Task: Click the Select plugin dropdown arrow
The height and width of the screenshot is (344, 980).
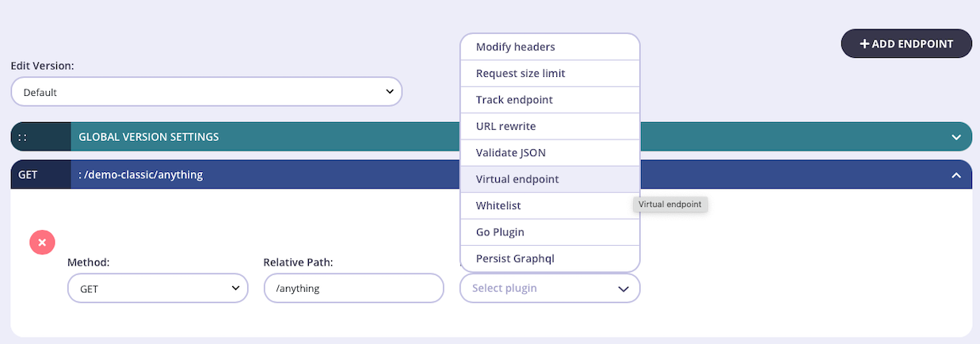Action: (x=623, y=289)
